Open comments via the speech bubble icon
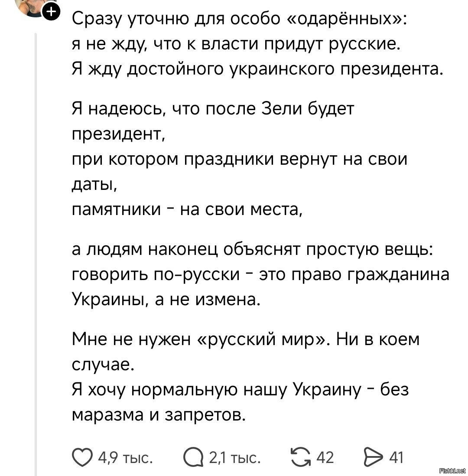Viewport: 468px width, 476px height. (x=193, y=458)
